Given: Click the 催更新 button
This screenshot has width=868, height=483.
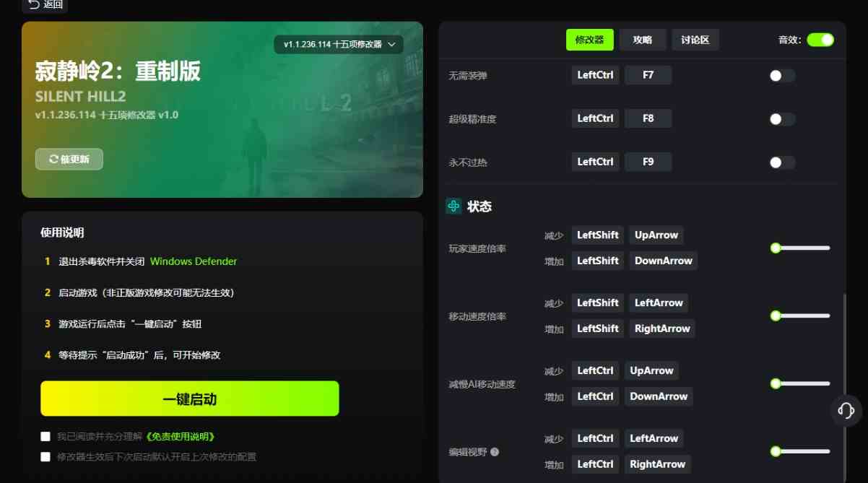Looking at the screenshot, I should point(69,159).
